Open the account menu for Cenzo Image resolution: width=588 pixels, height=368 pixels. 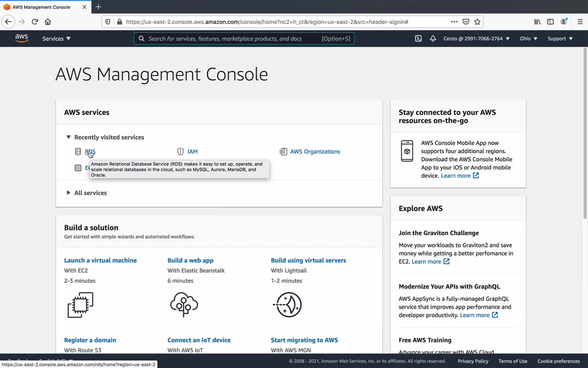coord(476,38)
